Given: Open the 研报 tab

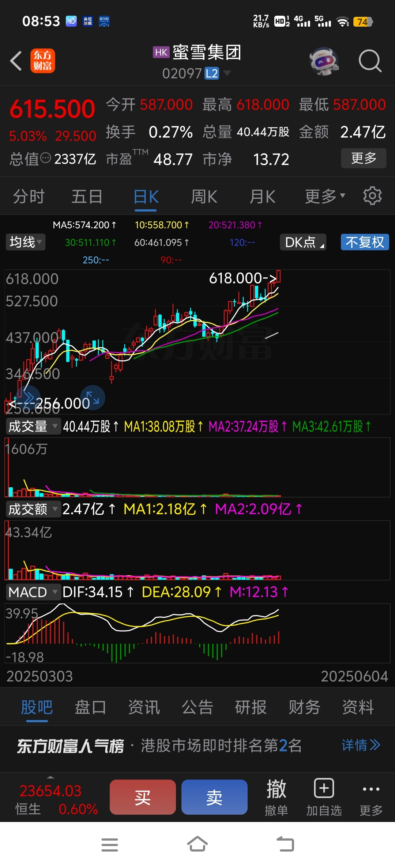Looking at the screenshot, I should [251, 707].
